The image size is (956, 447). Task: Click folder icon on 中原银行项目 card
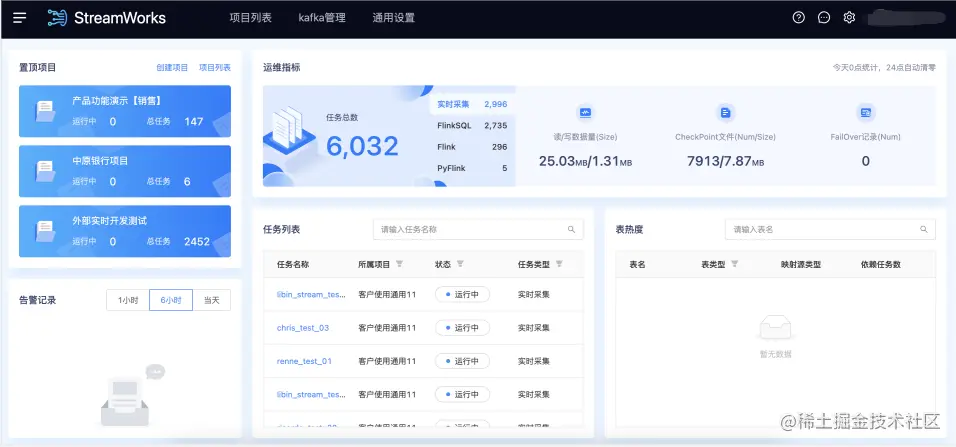tap(45, 171)
